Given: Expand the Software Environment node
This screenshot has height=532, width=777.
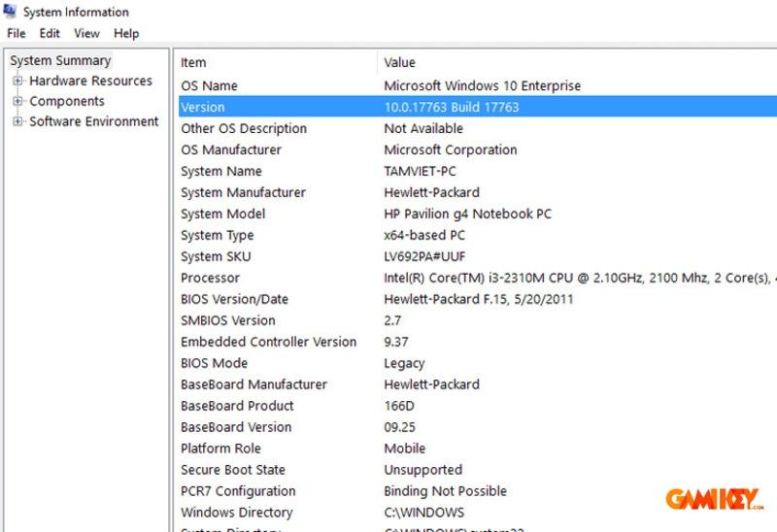Looking at the screenshot, I should [17, 120].
